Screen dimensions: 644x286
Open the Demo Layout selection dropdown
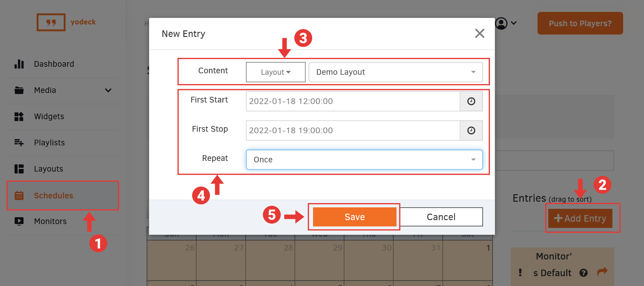click(395, 72)
